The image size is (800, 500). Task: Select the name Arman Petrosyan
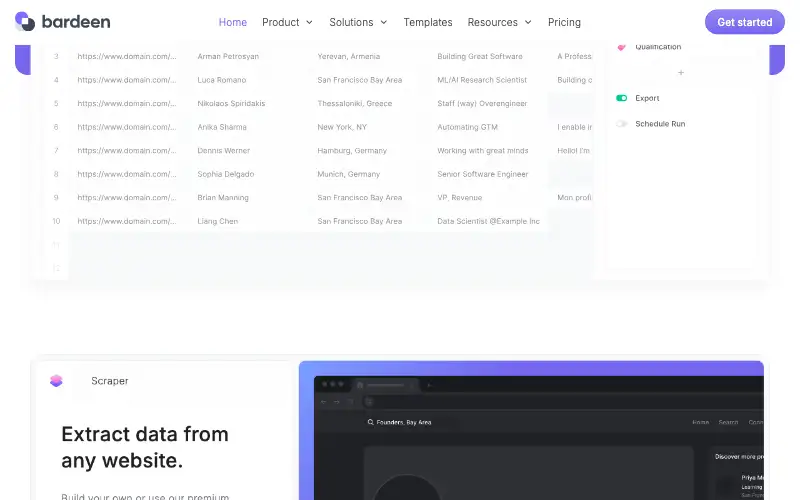[x=228, y=56]
